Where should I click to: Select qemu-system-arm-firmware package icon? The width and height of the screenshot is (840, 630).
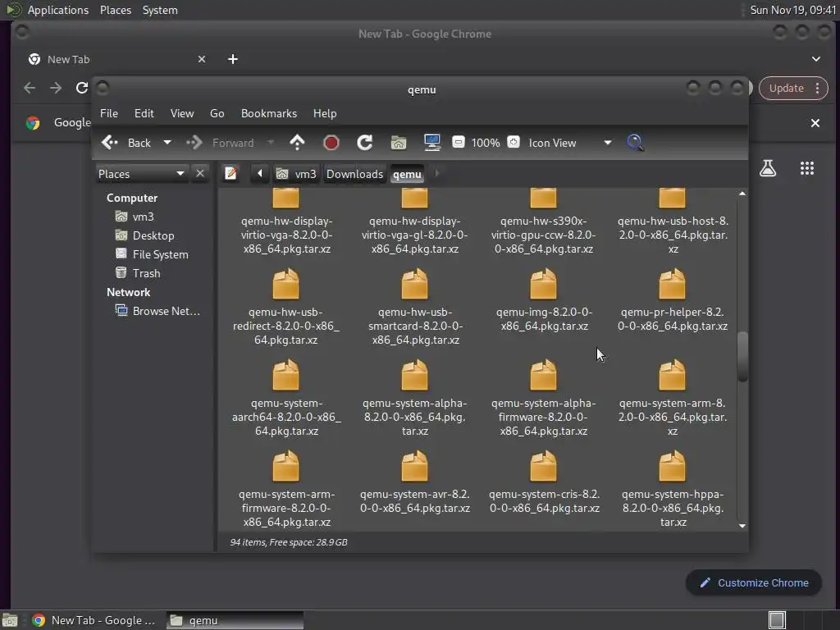click(x=286, y=466)
